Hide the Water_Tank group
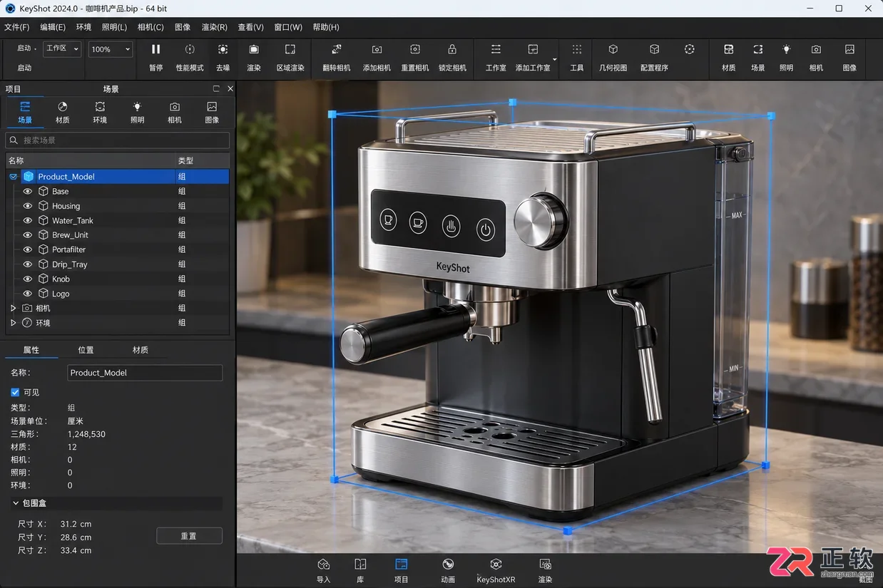Image resolution: width=883 pixels, height=588 pixels. [x=28, y=220]
